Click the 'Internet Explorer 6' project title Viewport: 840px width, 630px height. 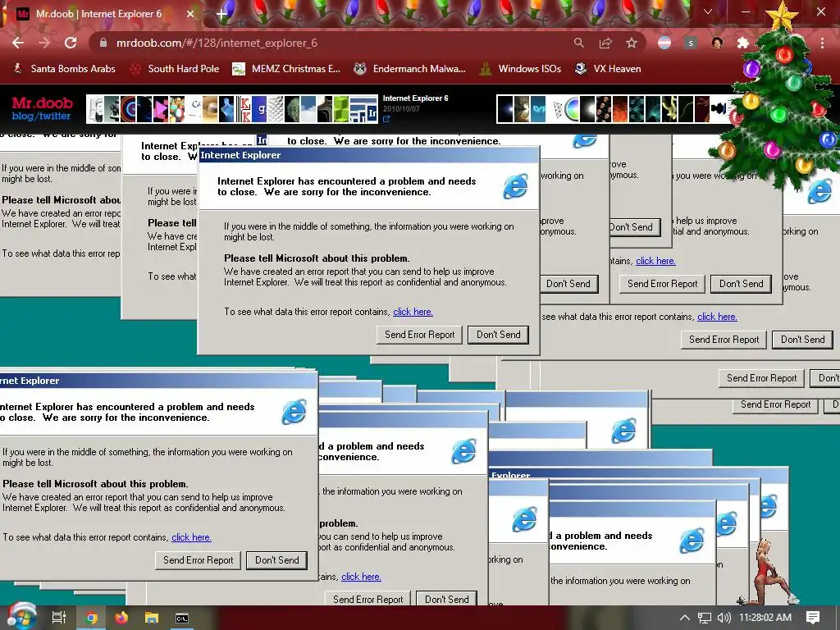click(415, 98)
